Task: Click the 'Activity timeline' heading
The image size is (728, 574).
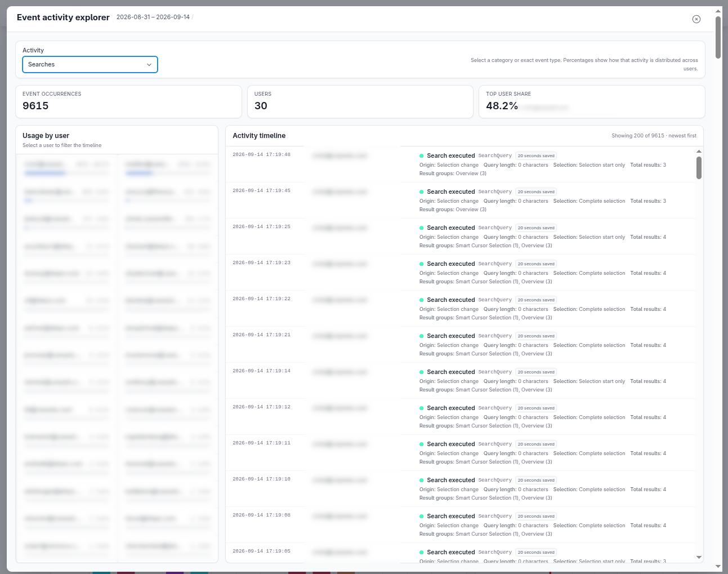Action: (259, 136)
